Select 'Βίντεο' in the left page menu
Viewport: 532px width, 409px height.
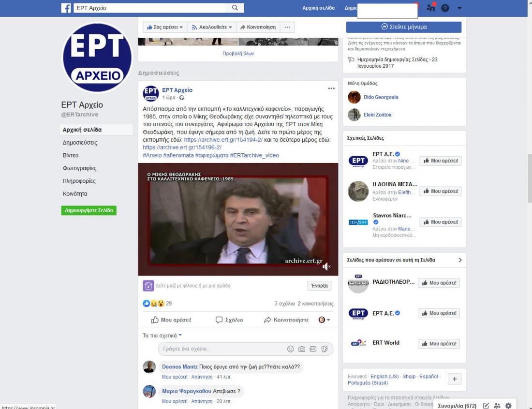click(71, 156)
